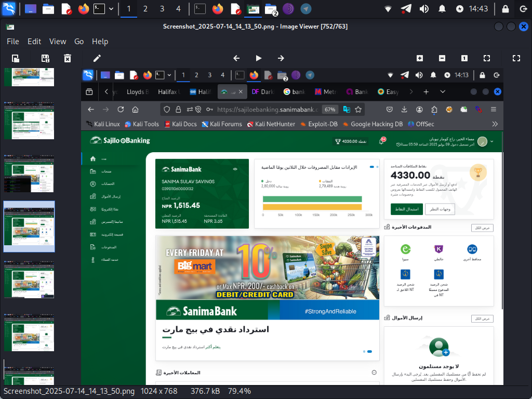
Task: Click the Zoom Out toolbar icon
Action: [442, 58]
